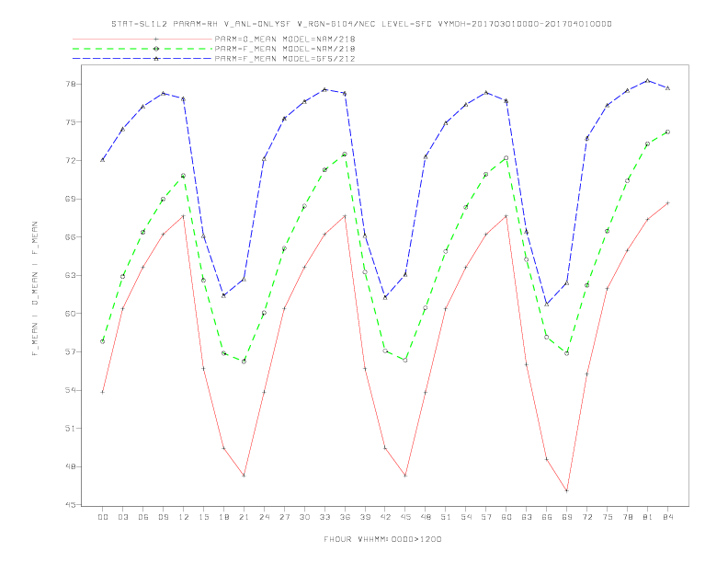The image size is (728, 563).
Task: Click the x-axis forecast hour label 54
Action: (466, 517)
